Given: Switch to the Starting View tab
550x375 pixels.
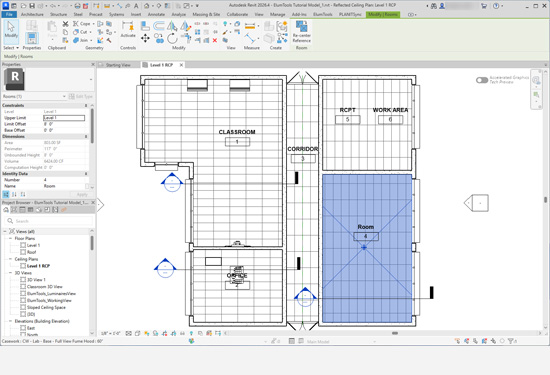Looking at the screenshot, I should pos(118,65).
